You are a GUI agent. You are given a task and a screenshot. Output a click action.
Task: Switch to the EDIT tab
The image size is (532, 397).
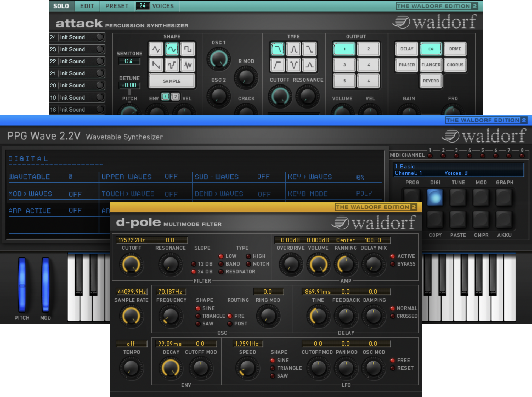tap(87, 6)
